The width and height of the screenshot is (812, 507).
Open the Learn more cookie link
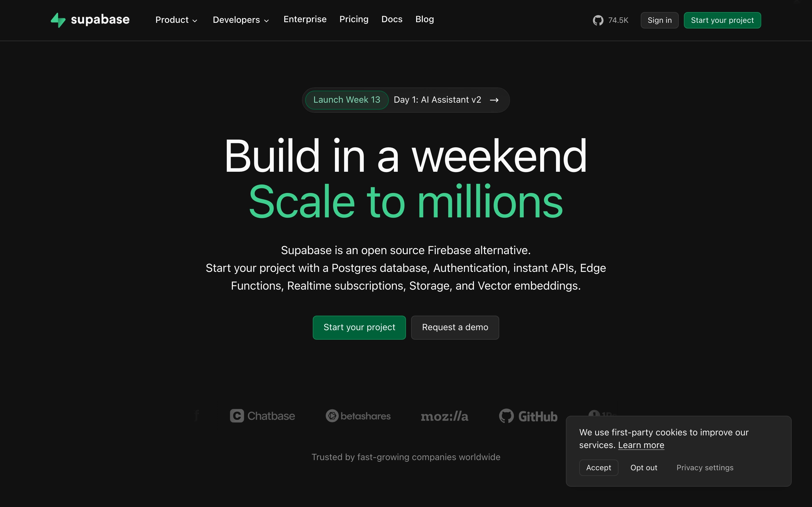[641, 445]
